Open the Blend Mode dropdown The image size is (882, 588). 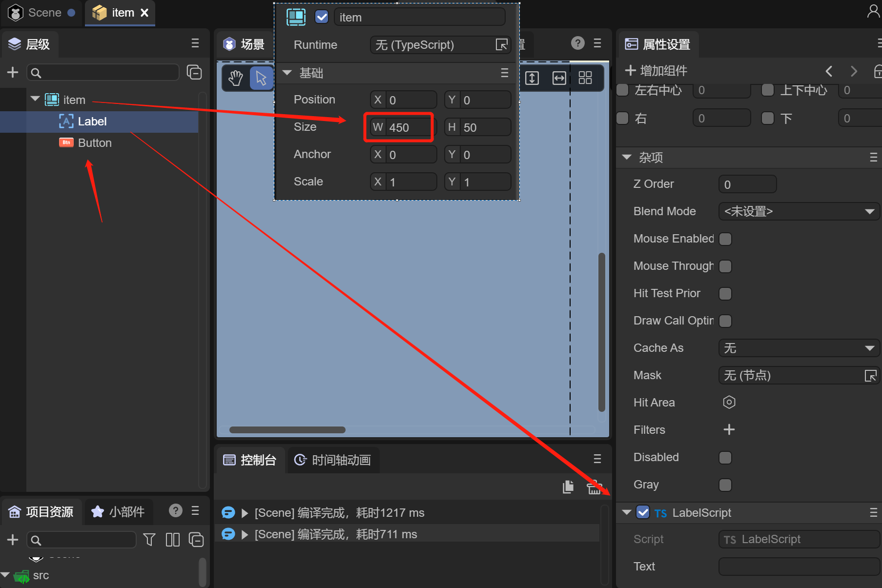(x=799, y=211)
